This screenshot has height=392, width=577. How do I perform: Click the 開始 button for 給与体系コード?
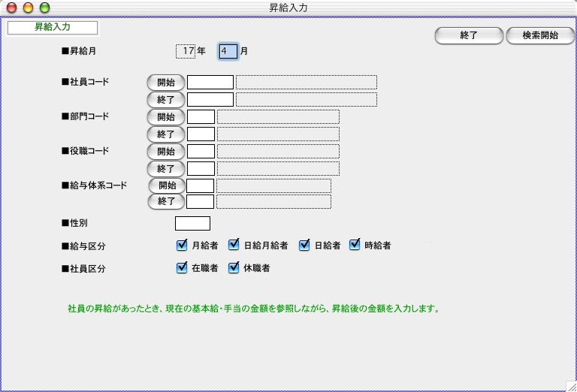click(167, 185)
